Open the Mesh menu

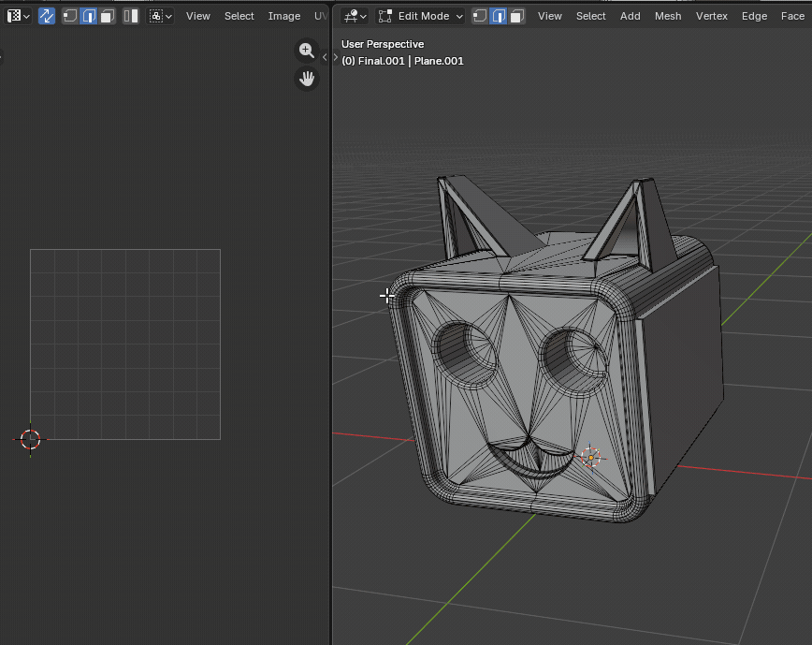coord(668,16)
